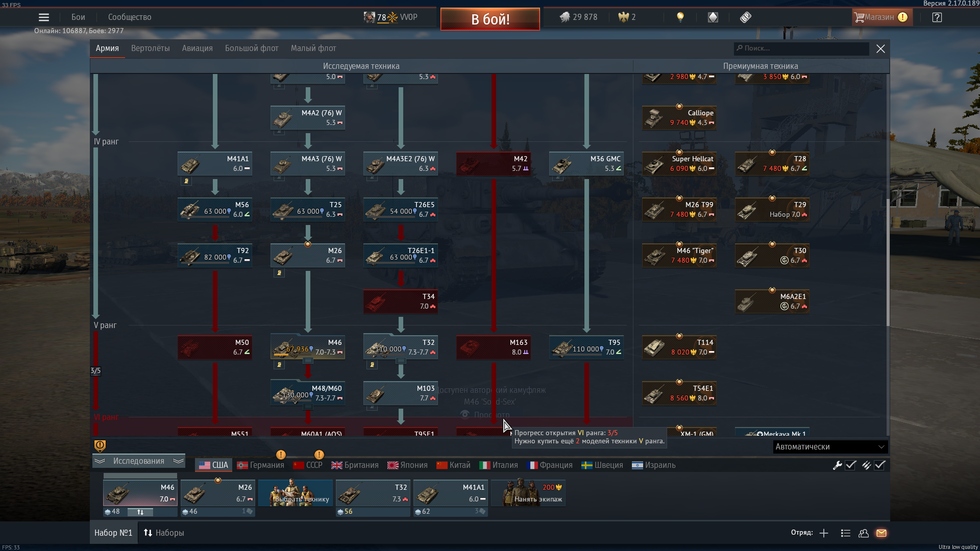980x551 pixels.
Task: Select M163 vehicle in tree
Action: coord(494,347)
